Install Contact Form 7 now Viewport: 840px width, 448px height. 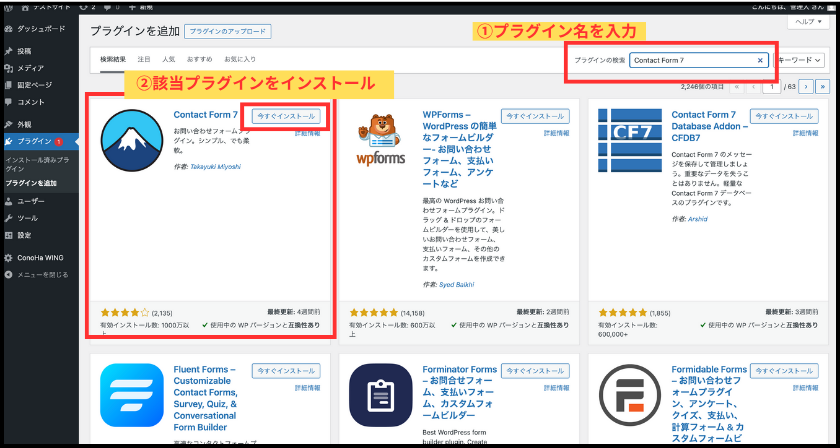click(286, 116)
